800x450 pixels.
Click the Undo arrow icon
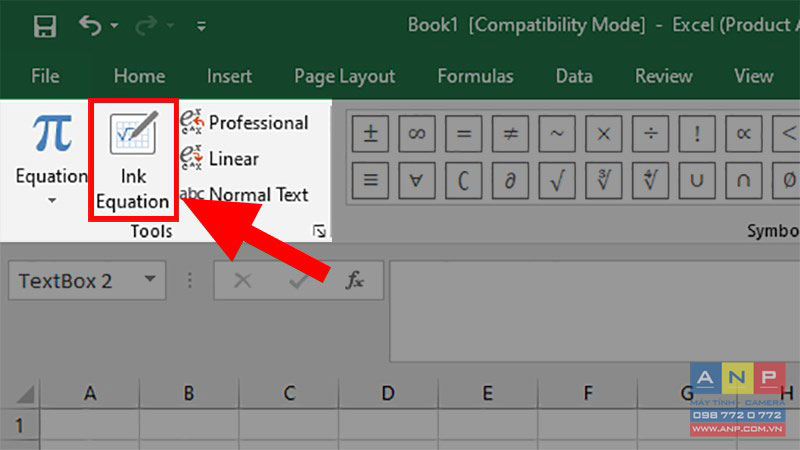90,26
